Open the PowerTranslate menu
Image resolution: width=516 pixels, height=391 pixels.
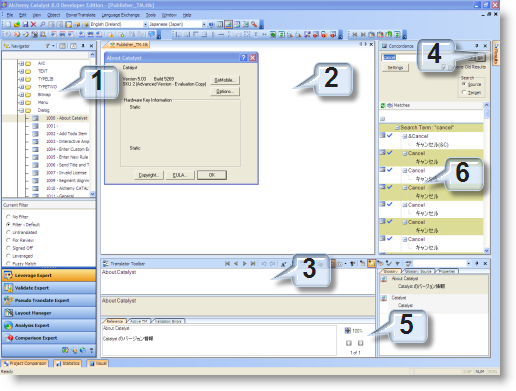[x=81, y=15]
